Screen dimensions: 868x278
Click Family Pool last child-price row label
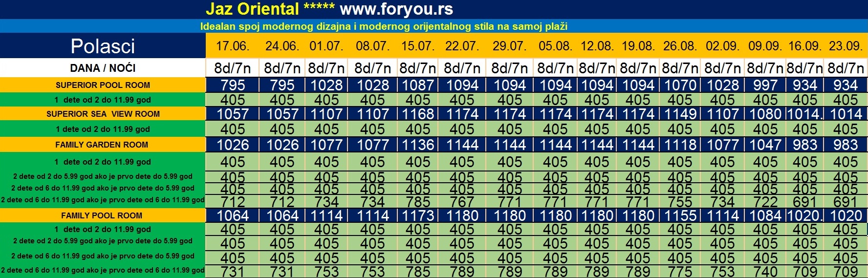point(103,270)
